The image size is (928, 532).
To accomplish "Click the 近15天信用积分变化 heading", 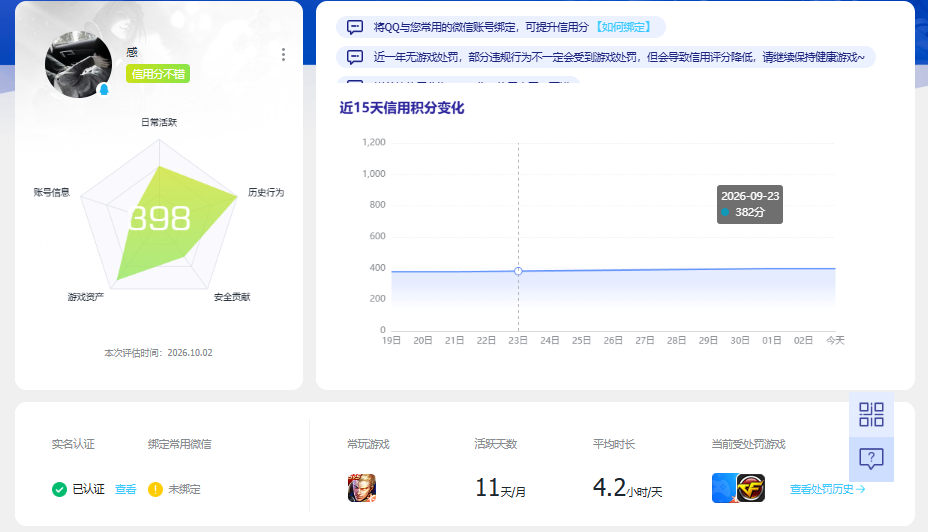I will [x=402, y=108].
